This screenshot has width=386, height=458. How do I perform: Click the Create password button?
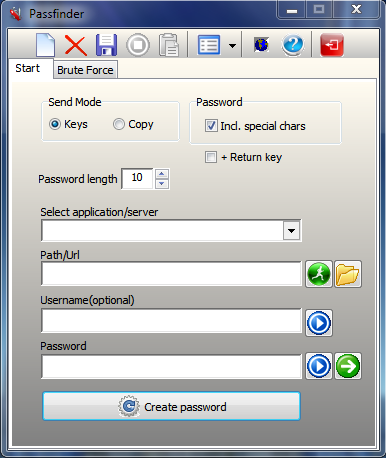[x=171, y=406]
